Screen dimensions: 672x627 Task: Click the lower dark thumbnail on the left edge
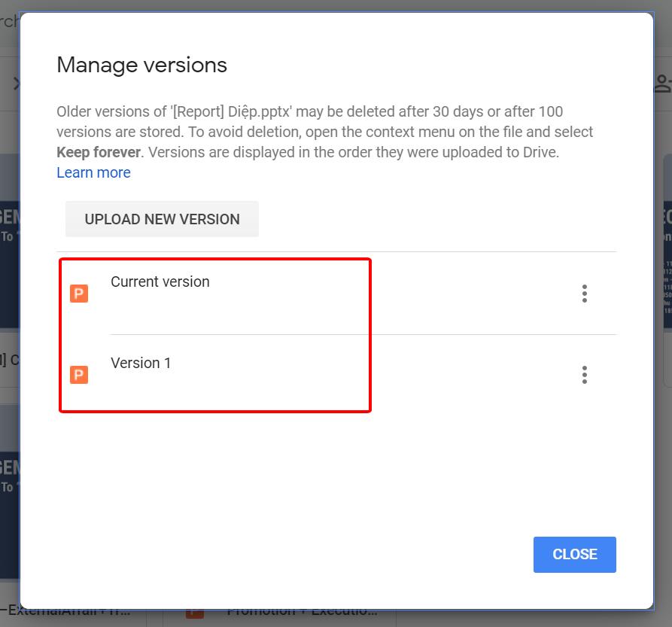click(x=9, y=489)
